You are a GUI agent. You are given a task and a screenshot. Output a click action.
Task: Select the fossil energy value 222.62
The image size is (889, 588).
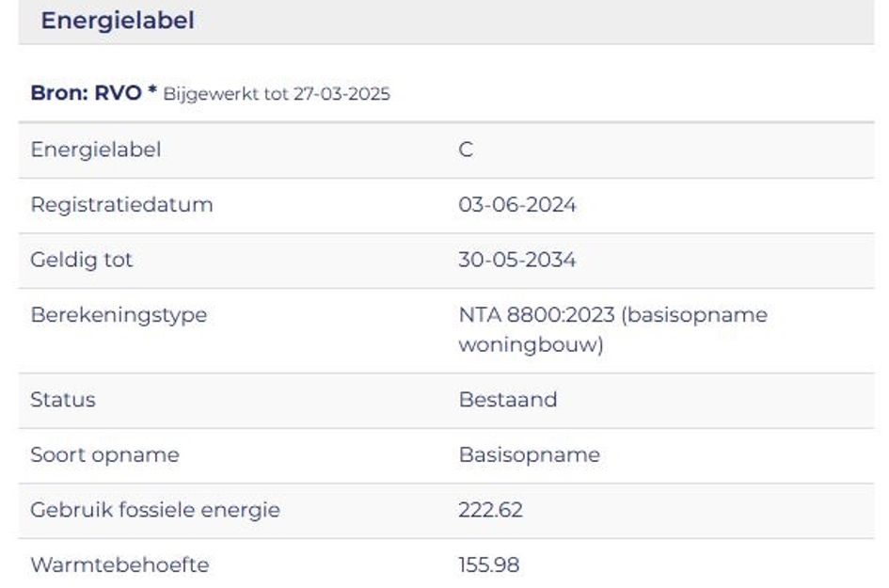click(x=490, y=510)
